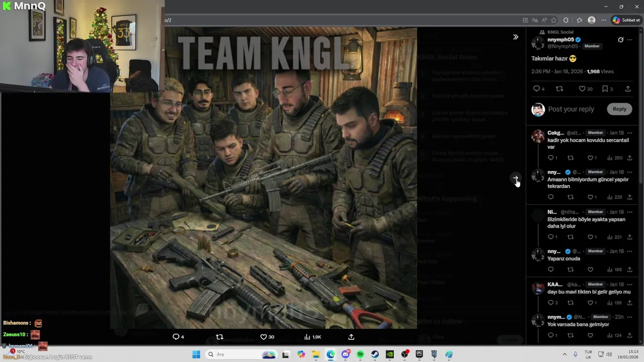This screenshot has height=362, width=644.
Task: Open the Edge favorites list icon
Action: 579,20
